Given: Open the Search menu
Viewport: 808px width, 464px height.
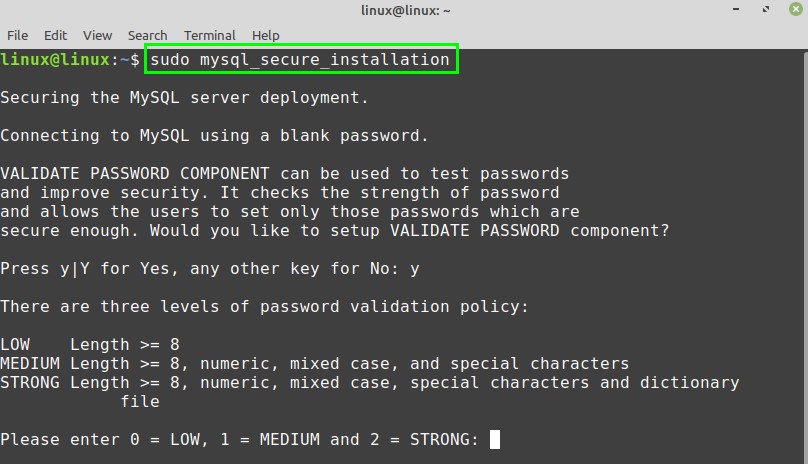Looking at the screenshot, I should (x=147, y=35).
